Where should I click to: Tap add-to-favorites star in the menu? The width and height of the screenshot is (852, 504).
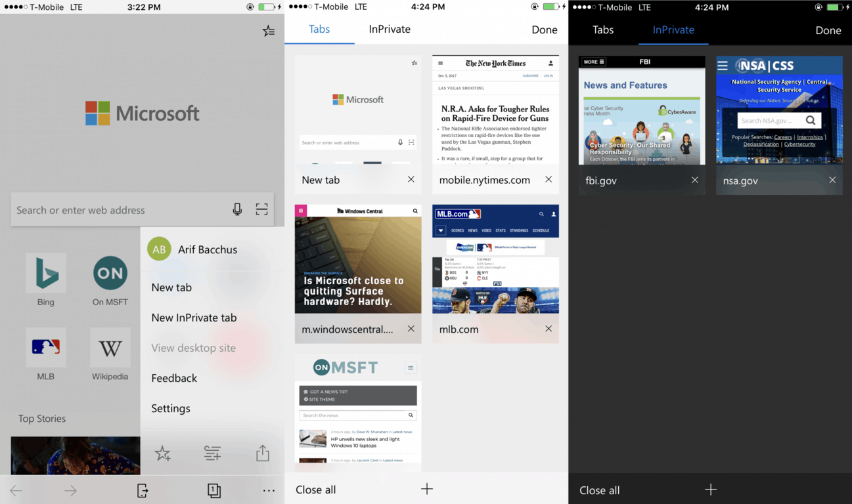(x=163, y=453)
